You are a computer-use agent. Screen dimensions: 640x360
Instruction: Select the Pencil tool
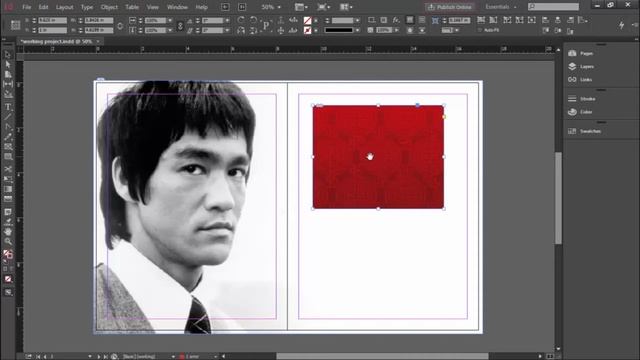[8, 137]
